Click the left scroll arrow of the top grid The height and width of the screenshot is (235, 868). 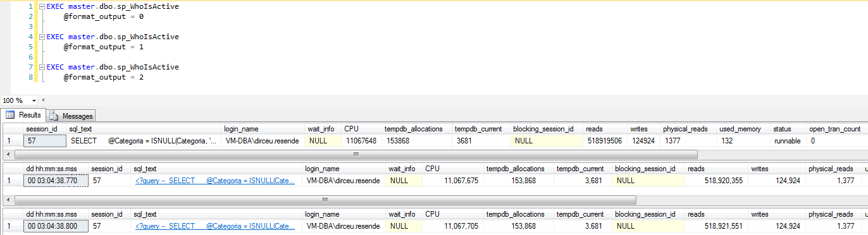(8, 154)
